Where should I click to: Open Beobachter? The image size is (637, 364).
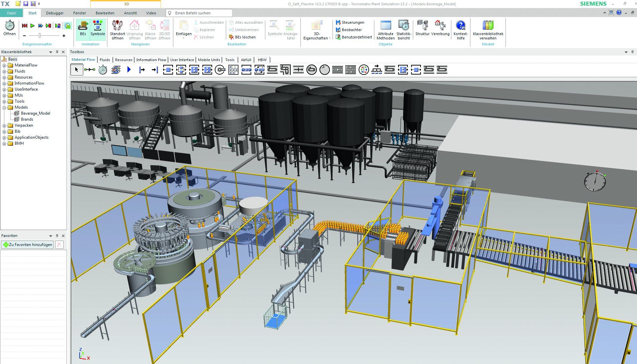[x=349, y=30]
